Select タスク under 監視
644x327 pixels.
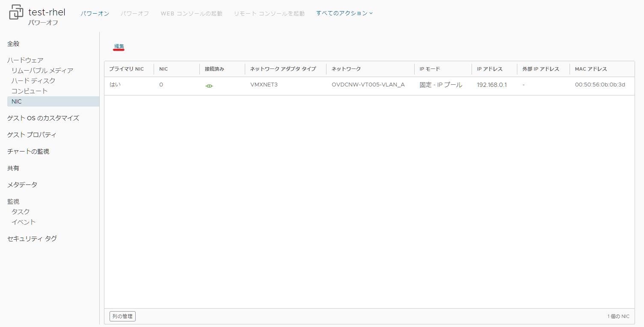(x=21, y=211)
